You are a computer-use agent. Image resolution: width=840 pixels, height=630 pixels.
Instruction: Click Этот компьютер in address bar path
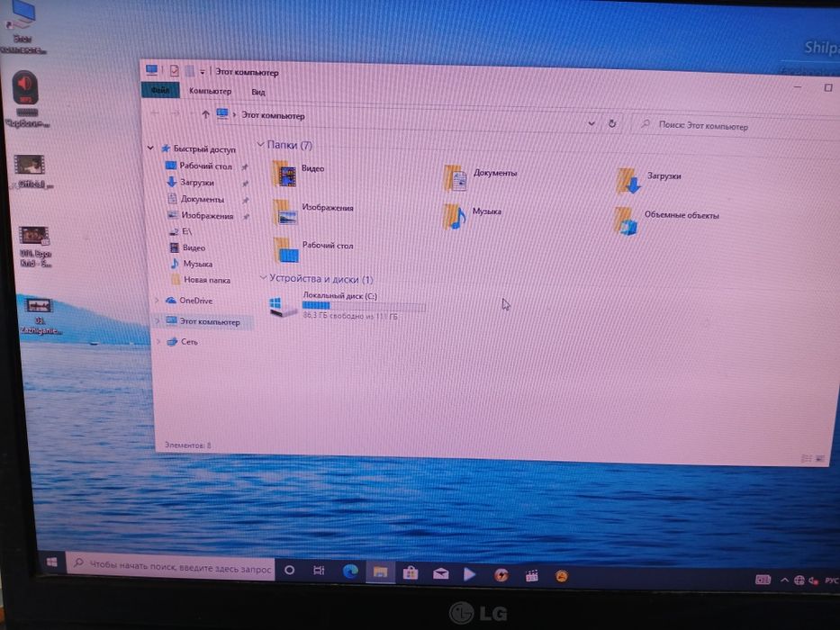[x=273, y=115]
